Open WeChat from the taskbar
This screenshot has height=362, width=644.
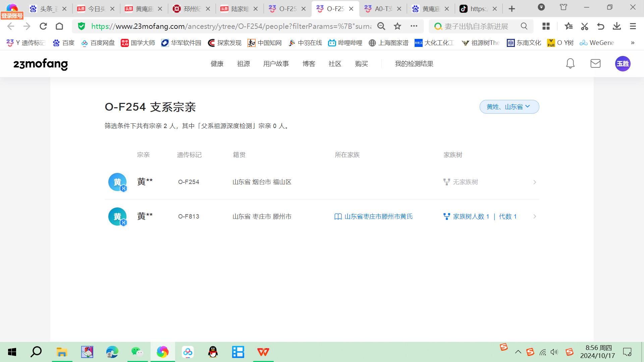pos(137,352)
